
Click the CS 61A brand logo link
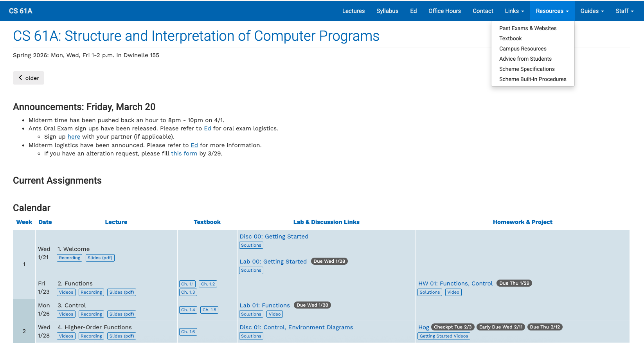click(21, 11)
